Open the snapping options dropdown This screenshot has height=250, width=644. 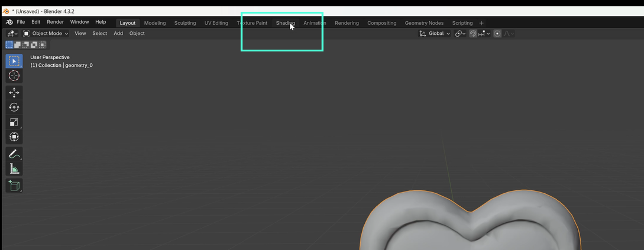[484, 33]
